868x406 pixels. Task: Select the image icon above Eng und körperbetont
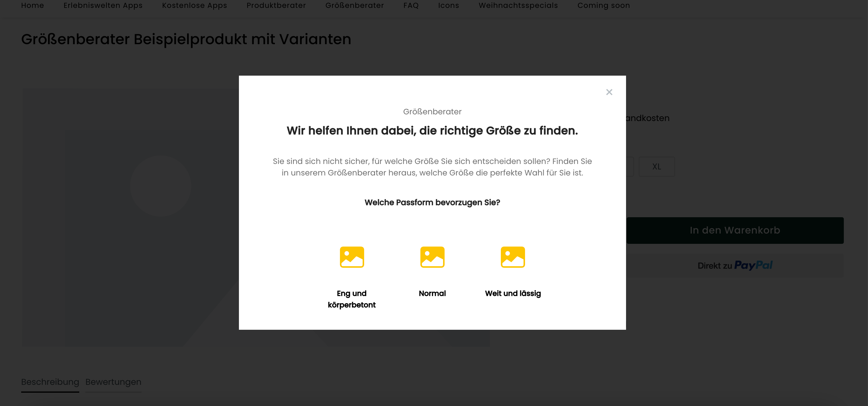tap(352, 257)
